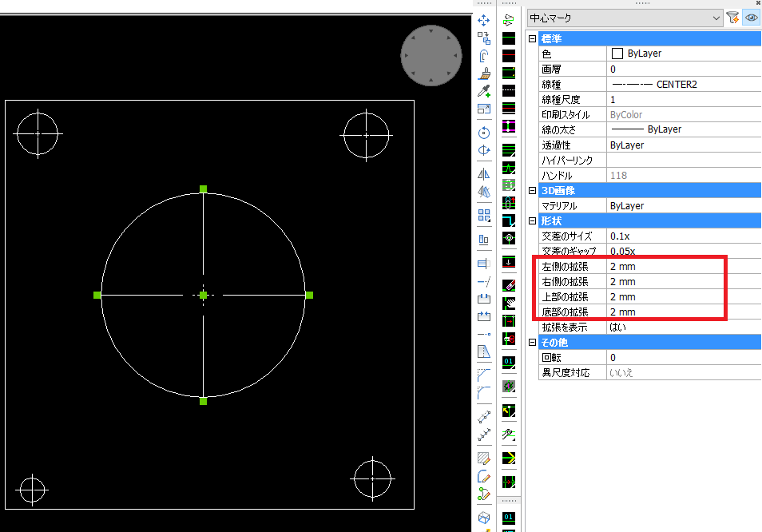
Task: Select the Align tool icon
Action: click(483, 239)
